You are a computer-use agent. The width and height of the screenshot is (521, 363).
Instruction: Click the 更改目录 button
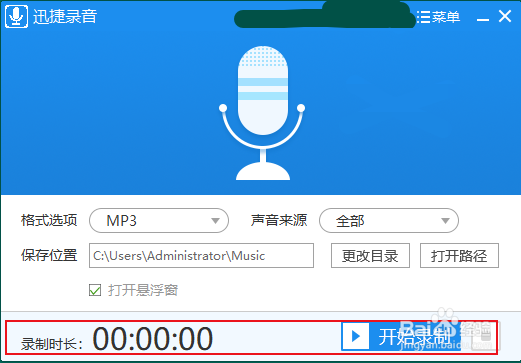370,256
